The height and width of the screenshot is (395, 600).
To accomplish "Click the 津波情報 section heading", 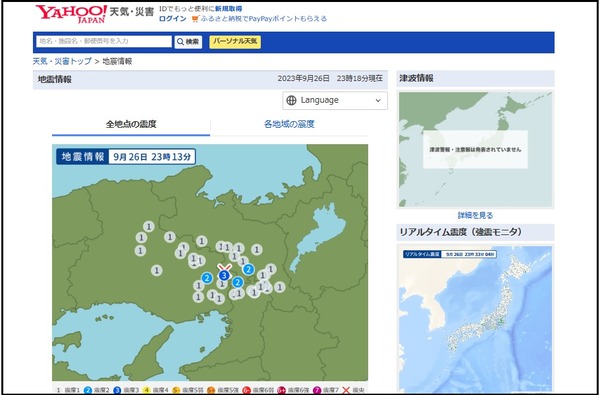I will [x=417, y=78].
